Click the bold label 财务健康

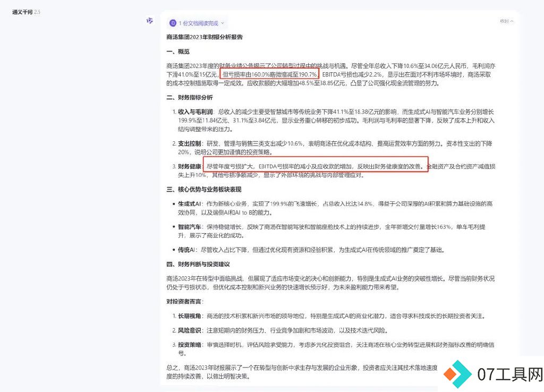[190, 166]
